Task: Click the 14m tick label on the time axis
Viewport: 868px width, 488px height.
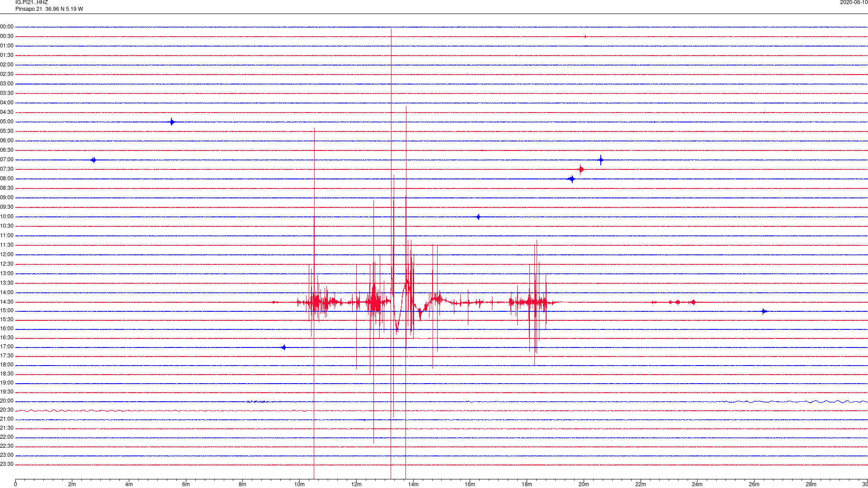Action: [x=413, y=484]
